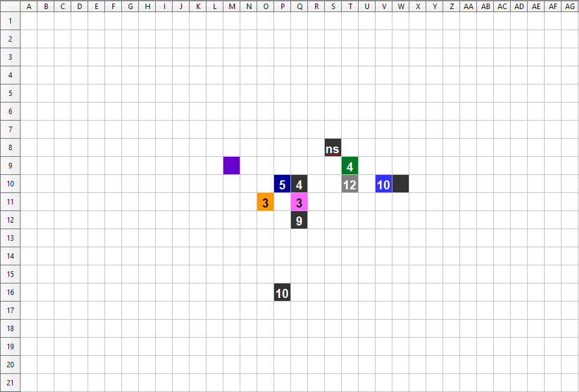579x392 pixels.
Task: Select the bright blue cell with 10
Action: pyautogui.click(x=383, y=184)
